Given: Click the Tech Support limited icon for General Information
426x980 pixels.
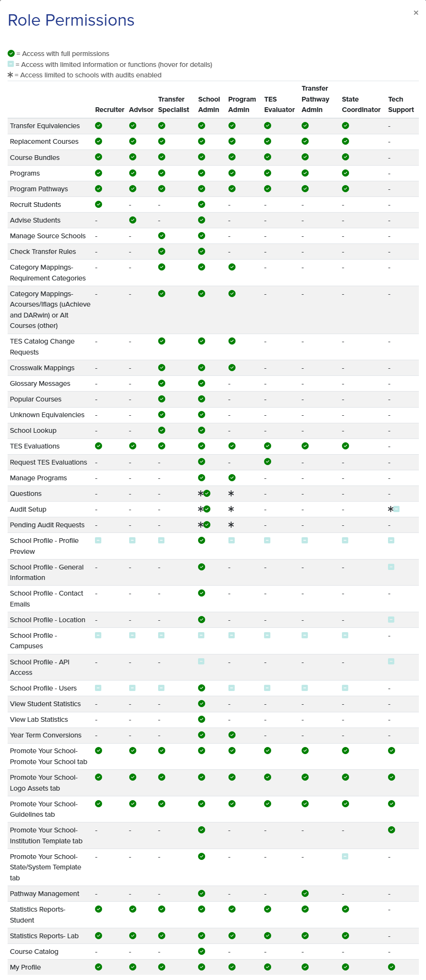Looking at the screenshot, I should 391,567.
